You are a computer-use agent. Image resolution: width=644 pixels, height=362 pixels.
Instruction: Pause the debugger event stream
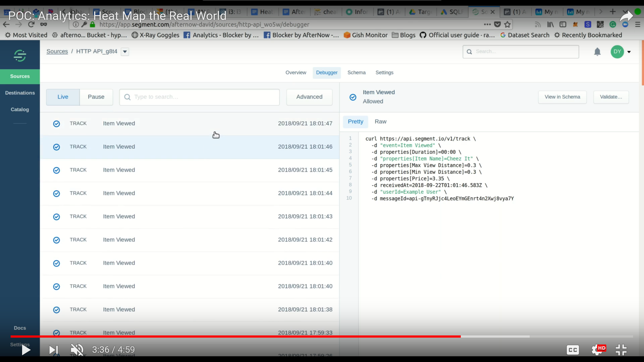(96, 97)
